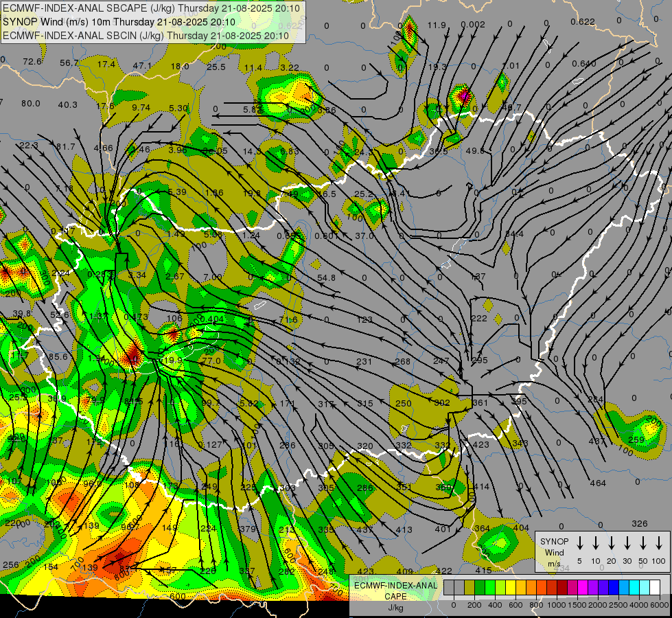Click the map value 284
The height and width of the screenshot is (618, 672).
pyautogui.click(x=595, y=399)
